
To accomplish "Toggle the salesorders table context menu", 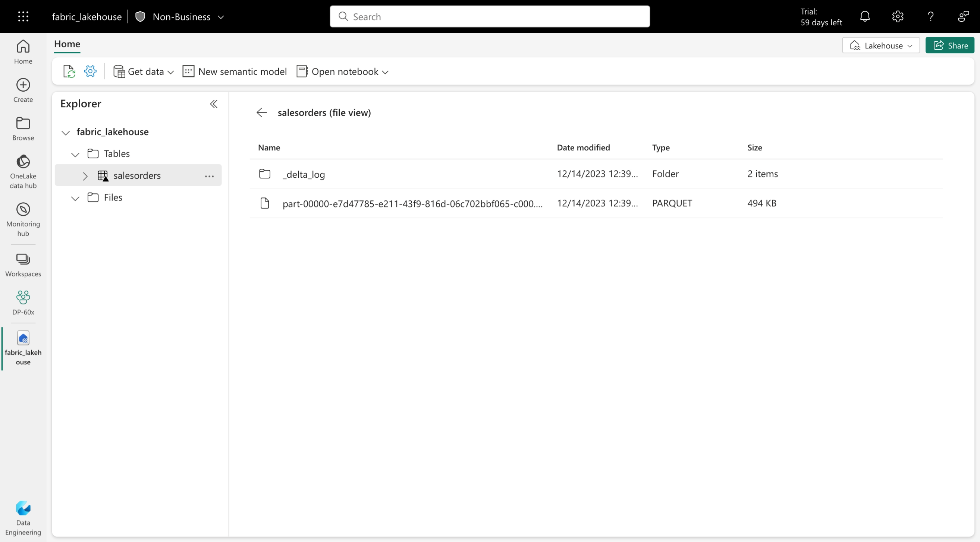I will (x=209, y=175).
